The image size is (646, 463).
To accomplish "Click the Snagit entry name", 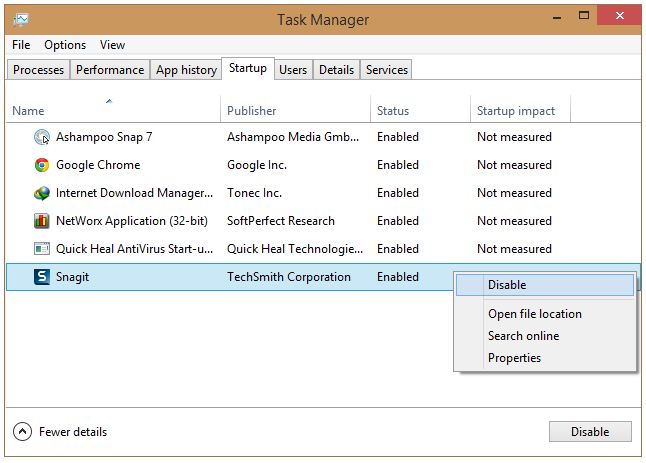I will 73,277.
